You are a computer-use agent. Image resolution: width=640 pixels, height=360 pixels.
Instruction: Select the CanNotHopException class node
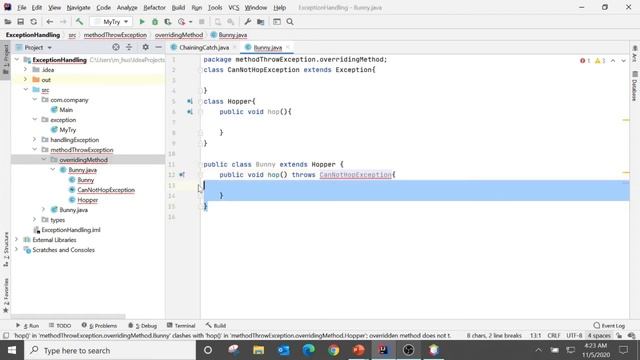(106, 190)
